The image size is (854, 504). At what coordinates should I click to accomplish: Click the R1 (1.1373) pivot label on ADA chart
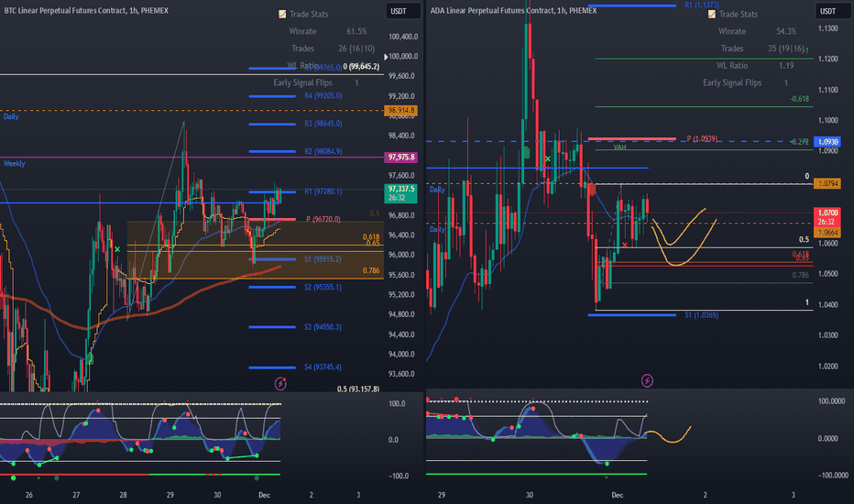pyautogui.click(x=702, y=5)
